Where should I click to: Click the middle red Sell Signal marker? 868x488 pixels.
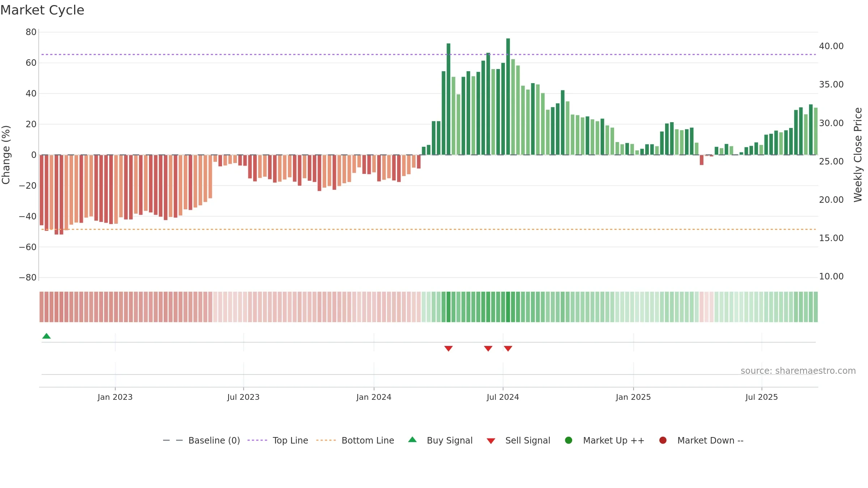[x=488, y=348]
